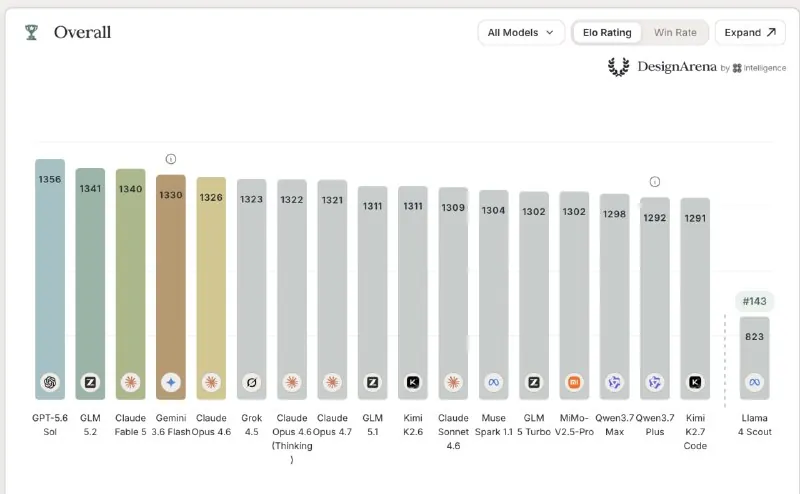Select the Elo Rating toggle option

(x=607, y=33)
